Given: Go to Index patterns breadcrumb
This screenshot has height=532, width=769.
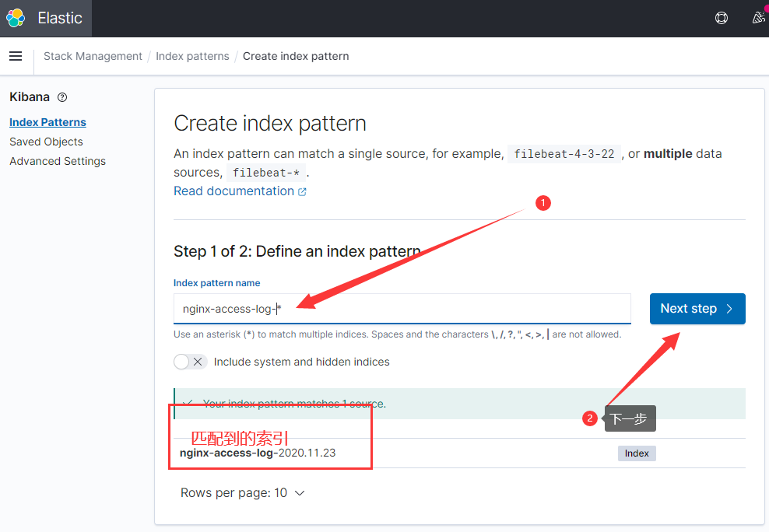Looking at the screenshot, I should (x=192, y=56).
